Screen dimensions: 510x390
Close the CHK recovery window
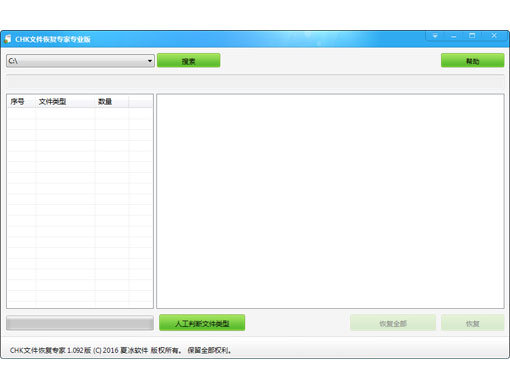[494, 36]
